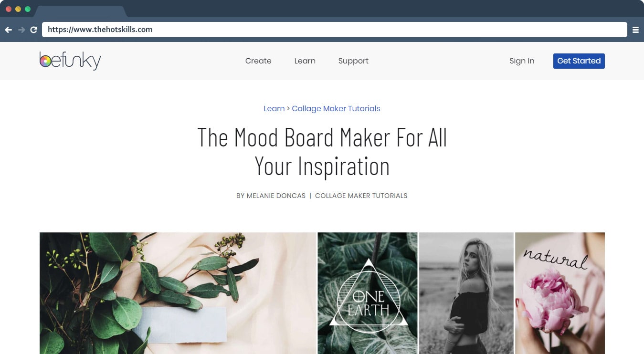The image size is (644, 354).
Task: Click the BeFunky logo
Action: [70, 61]
